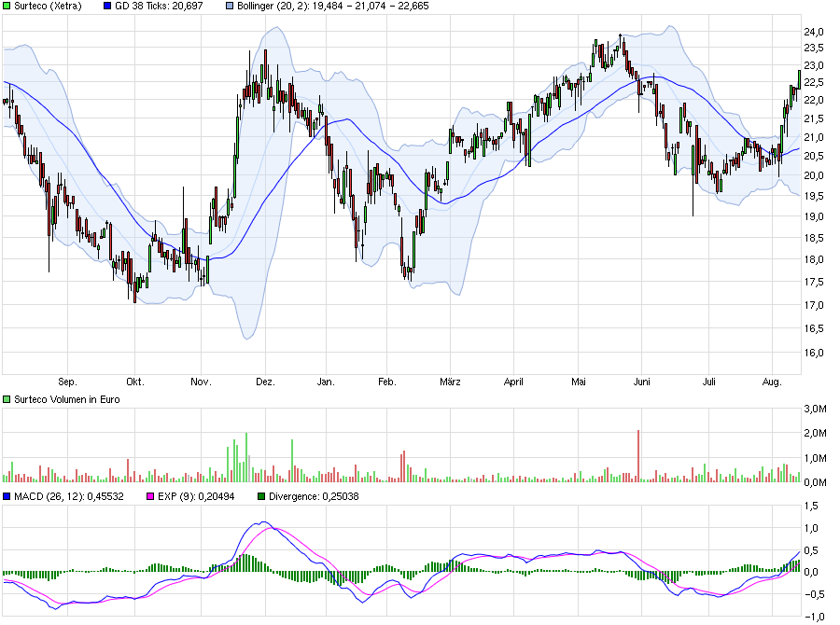
Task: Click the 'Jan.' month axis label
Action: (326, 382)
